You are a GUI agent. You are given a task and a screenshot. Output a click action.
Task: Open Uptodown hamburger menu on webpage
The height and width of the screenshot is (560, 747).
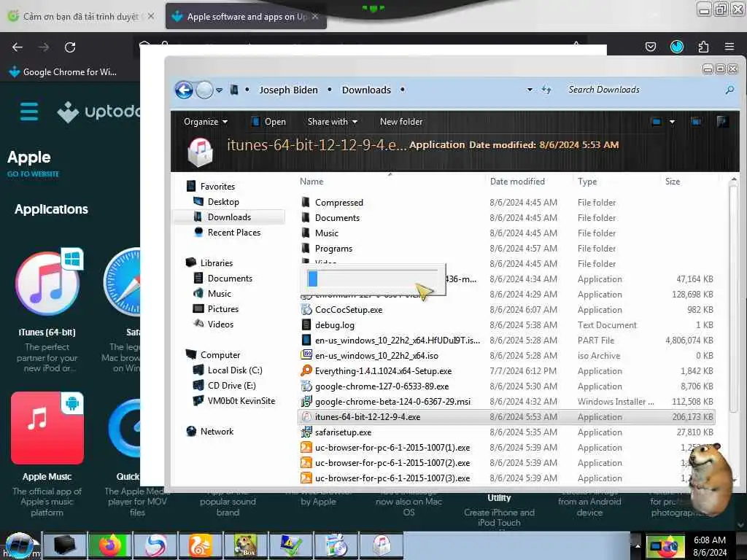[29, 112]
